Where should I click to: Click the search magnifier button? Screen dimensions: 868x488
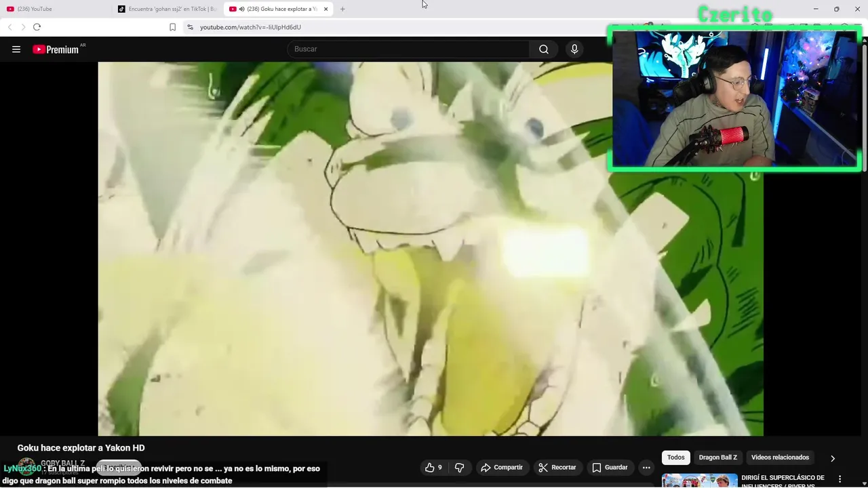pos(544,49)
